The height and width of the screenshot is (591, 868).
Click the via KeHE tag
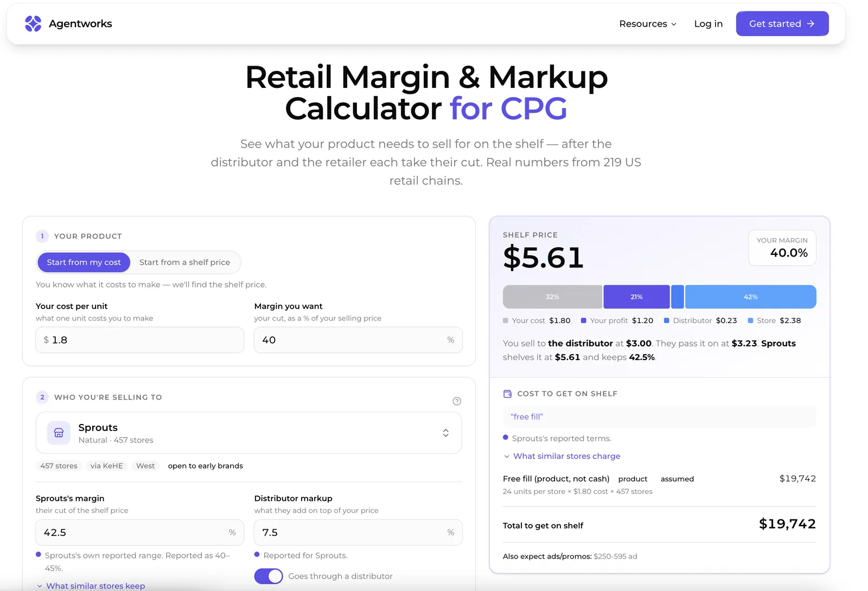(106, 466)
